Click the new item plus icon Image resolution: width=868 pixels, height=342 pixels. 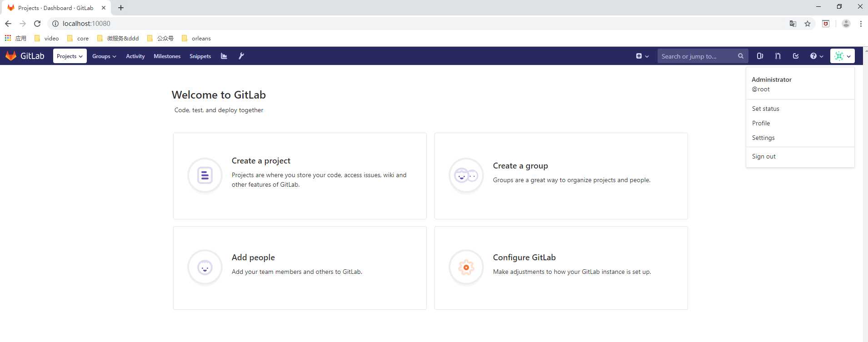click(x=639, y=56)
